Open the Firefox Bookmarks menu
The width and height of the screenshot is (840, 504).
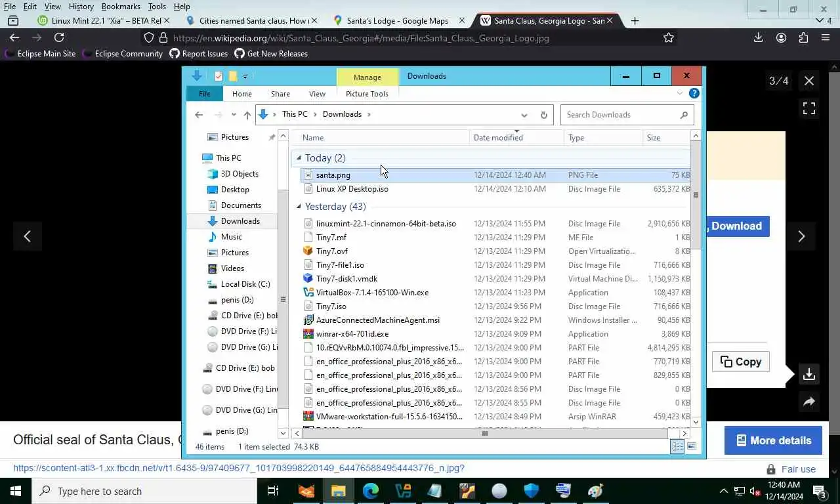pyautogui.click(x=121, y=7)
